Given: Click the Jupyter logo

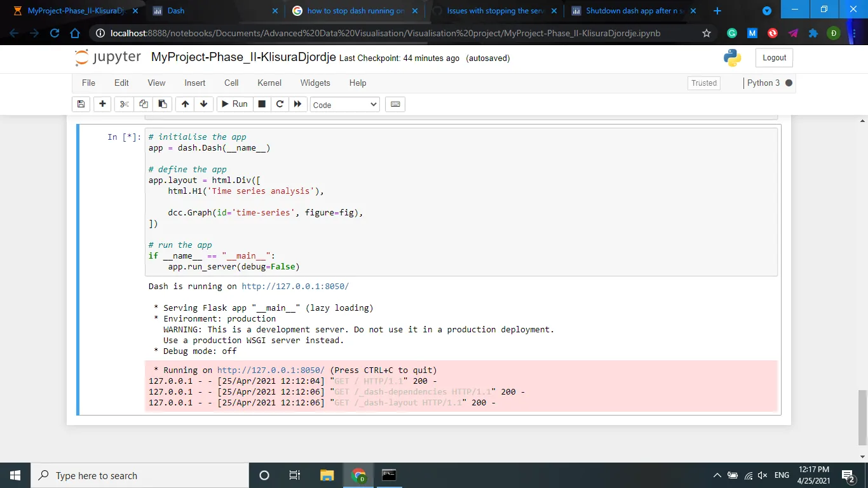Looking at the screenshot, I should click(x=108, y=57).
